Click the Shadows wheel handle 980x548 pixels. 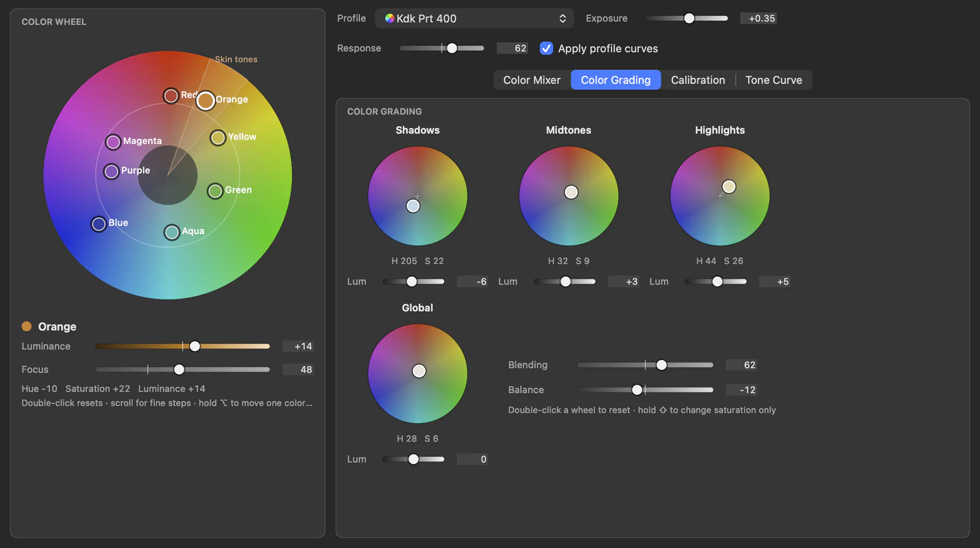(x=413, y=206)
